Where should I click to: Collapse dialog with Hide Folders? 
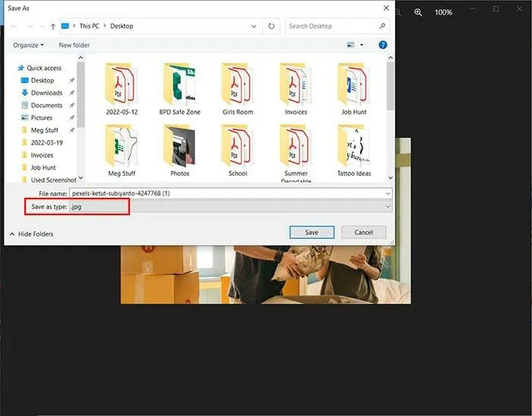[30, 234]
